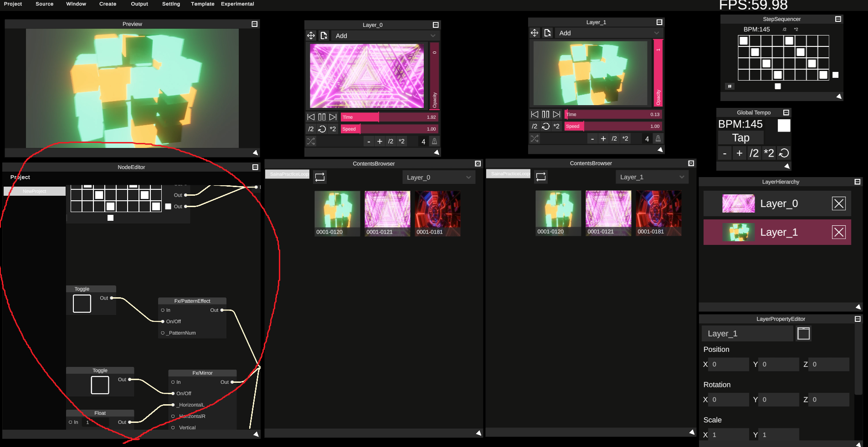Click the window icon beside Layer_1 name field
868x447 pixels.
click(803, 334)
